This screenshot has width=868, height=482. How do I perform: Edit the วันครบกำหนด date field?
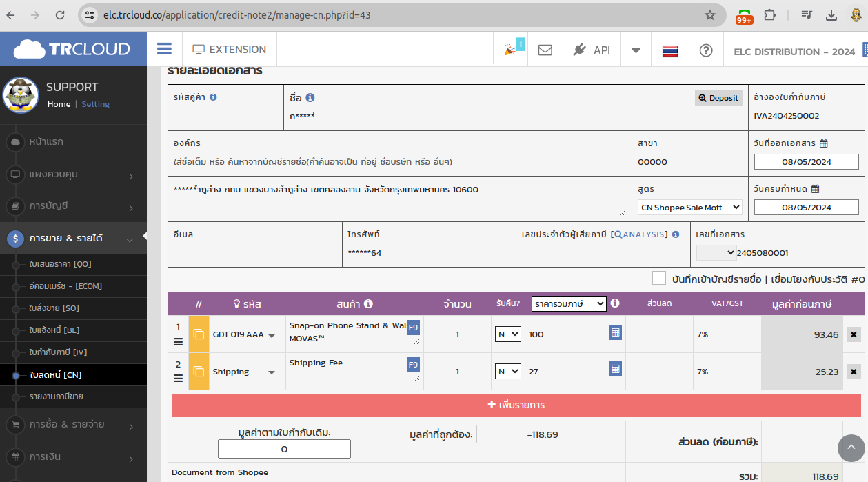tap(806, 207)
